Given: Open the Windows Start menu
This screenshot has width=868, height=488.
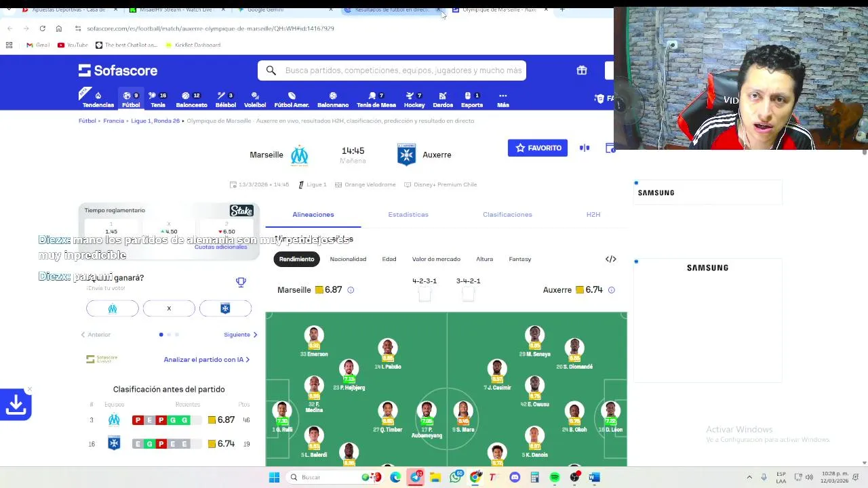Looking at the screenshot, I should click(274, 477).
